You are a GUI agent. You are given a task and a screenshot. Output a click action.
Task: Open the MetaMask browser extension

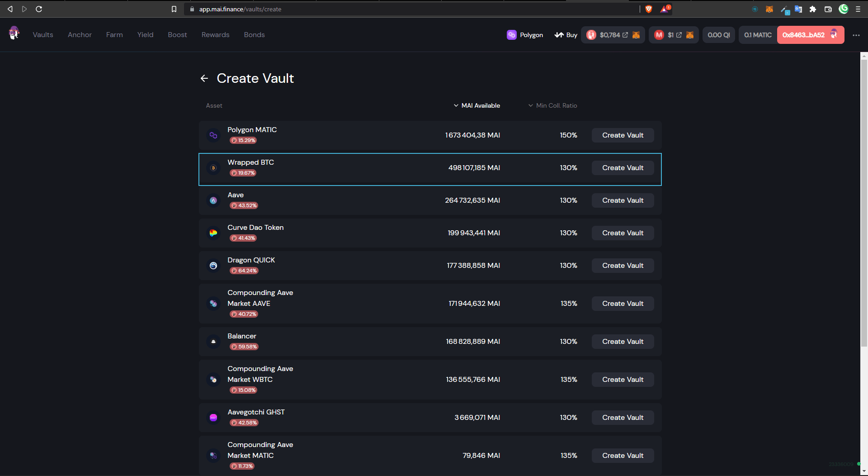tap(769, 9)
